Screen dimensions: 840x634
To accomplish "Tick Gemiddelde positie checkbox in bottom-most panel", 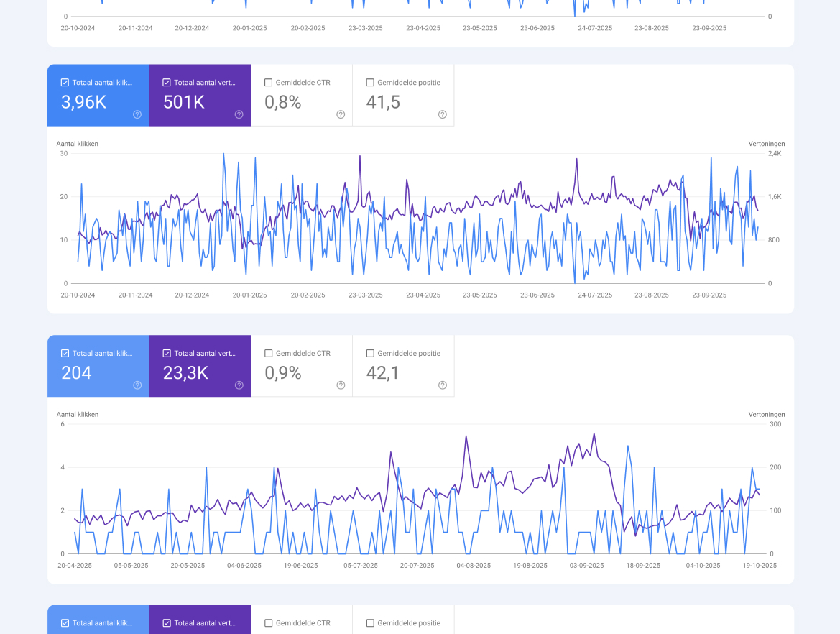I will [370, 623].
